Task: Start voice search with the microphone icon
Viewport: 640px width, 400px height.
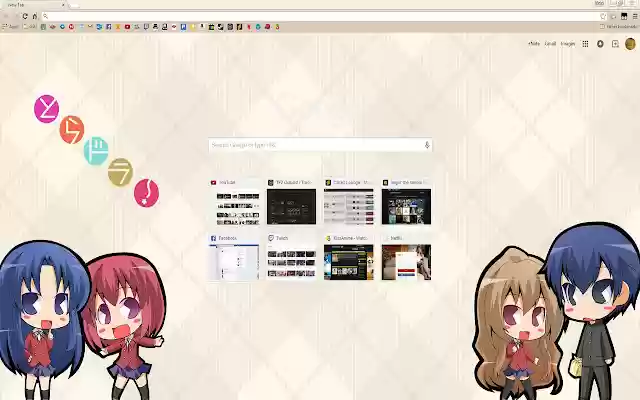Action: pos(427,145)
